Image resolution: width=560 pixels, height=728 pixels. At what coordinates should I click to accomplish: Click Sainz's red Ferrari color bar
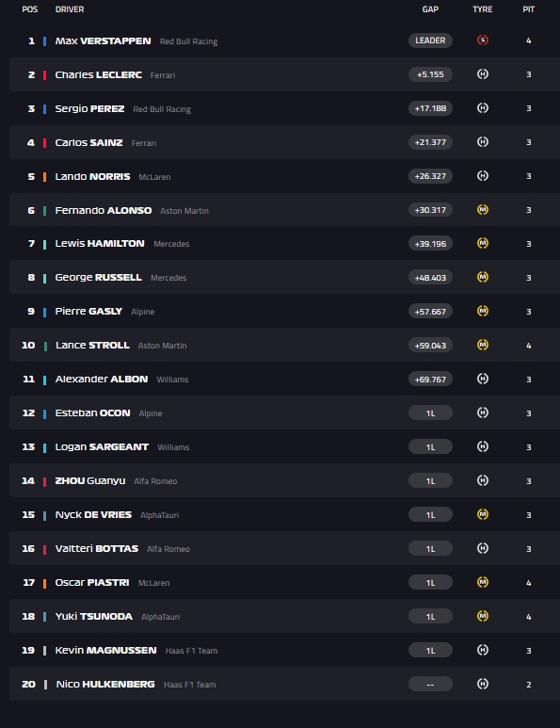(44, 143)
